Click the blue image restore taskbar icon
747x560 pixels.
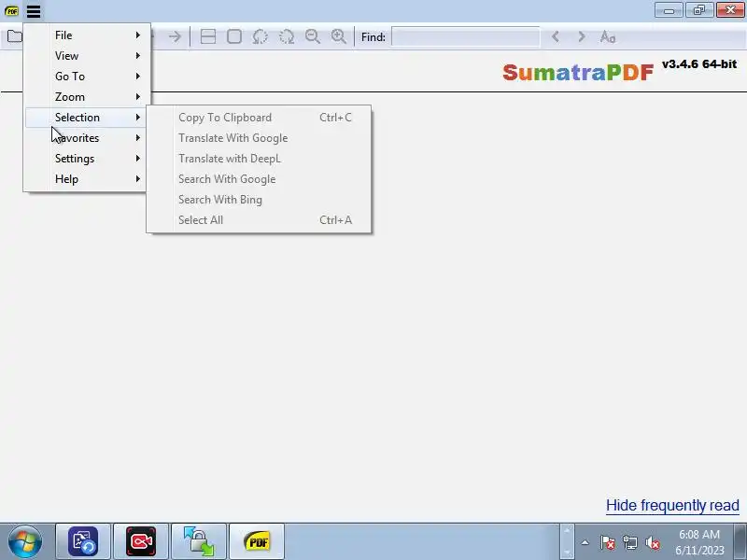(83, 541)
